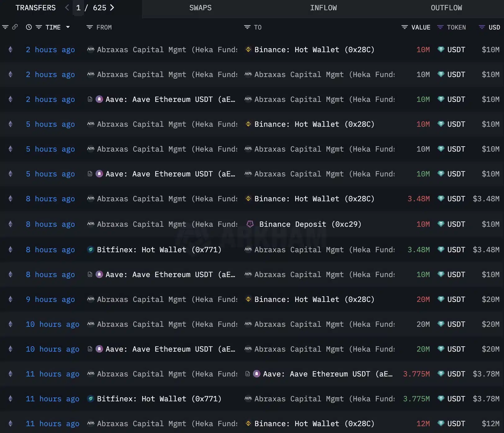Image resolution: width=504 pixels, height=433 pixels.
Task: Open the OUTFLOW tab
Action: coord(446,8)
